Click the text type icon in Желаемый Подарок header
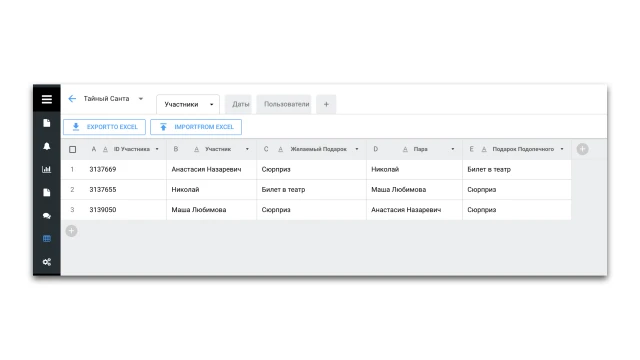 point(280,149)
